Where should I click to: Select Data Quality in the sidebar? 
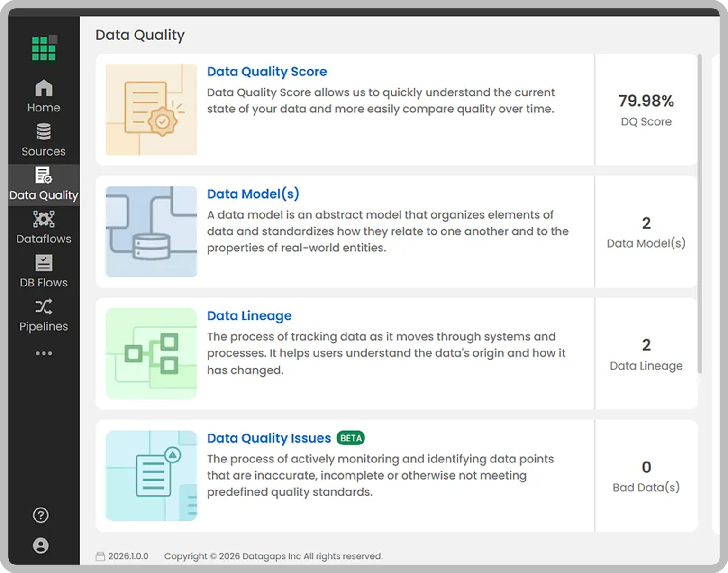coord(44,185)
